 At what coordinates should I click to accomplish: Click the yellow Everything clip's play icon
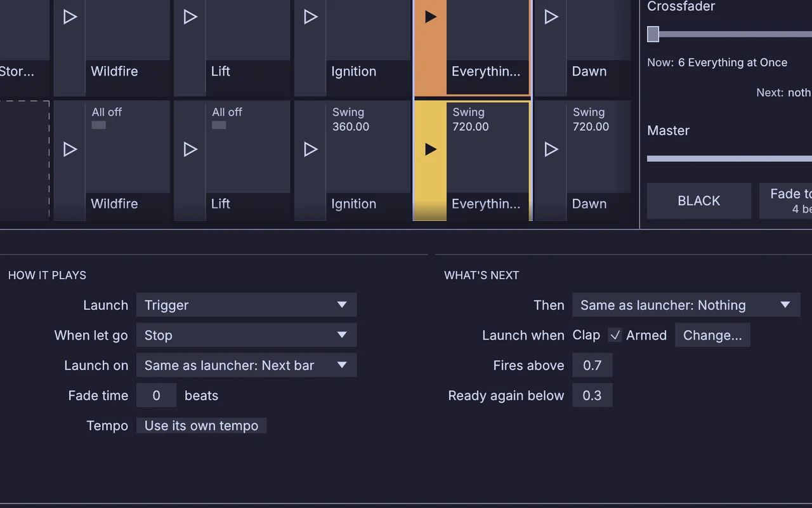(x=431, y=149)
